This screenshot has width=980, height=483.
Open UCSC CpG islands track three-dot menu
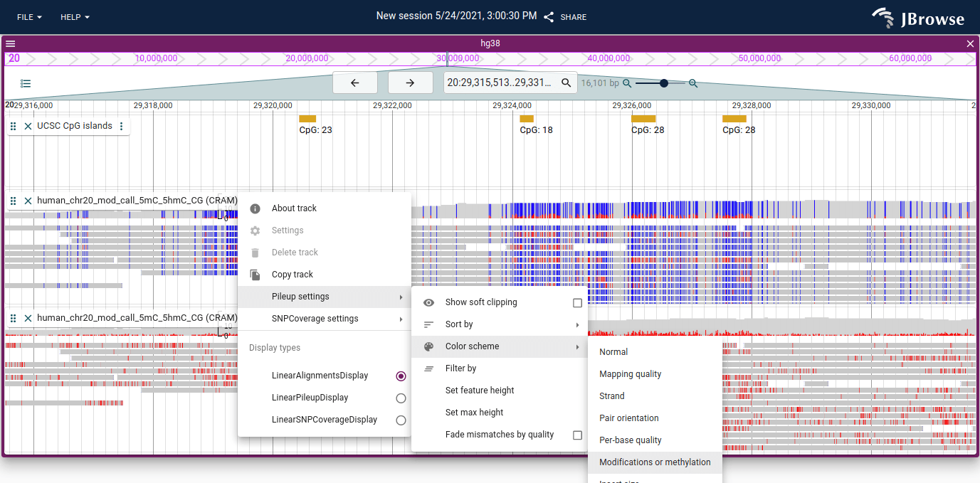pyautogui.click(x=121, y=126)
